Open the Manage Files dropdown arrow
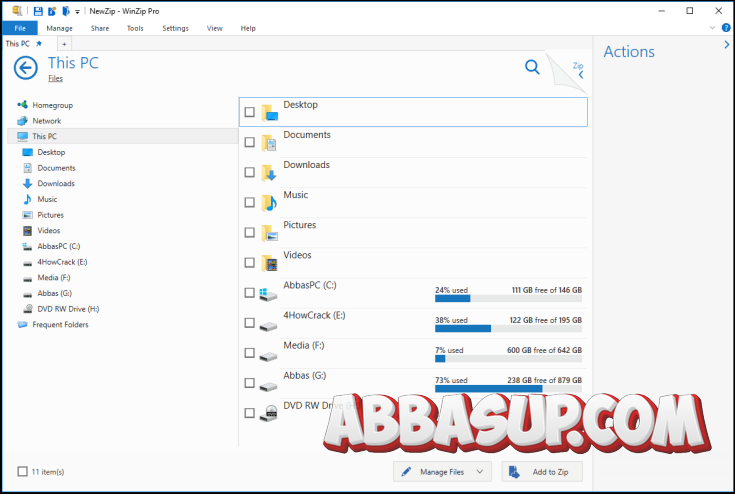Screen dimensions: 735x494 click(x=480, y=472)
